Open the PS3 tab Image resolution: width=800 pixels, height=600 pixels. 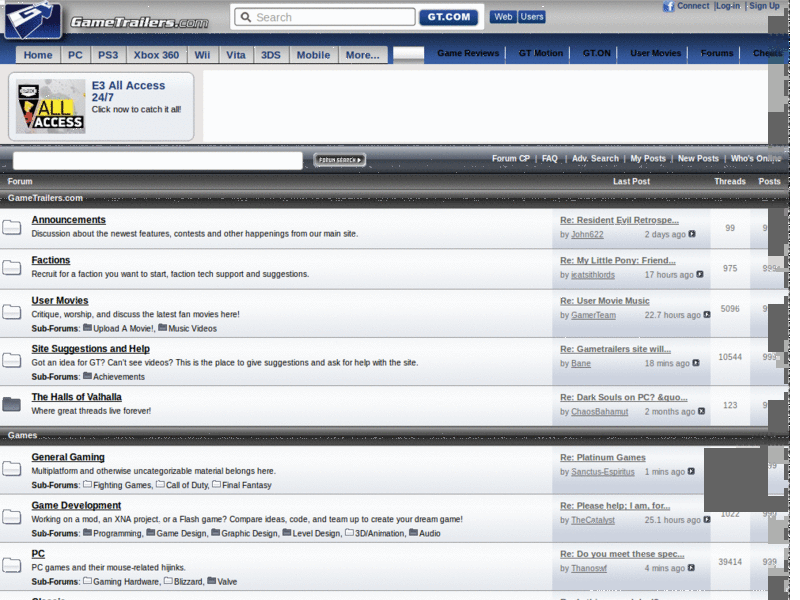pyautogui.click(x=108, y=55)
